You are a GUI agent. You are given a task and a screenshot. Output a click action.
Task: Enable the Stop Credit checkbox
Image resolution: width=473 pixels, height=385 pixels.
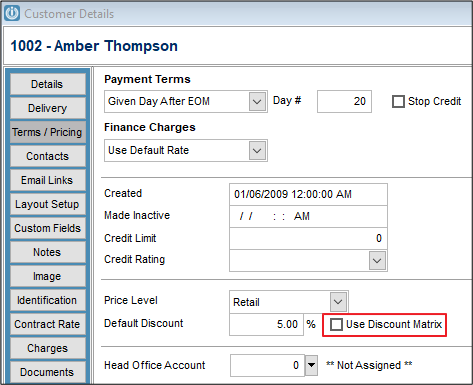pos(398,101)
